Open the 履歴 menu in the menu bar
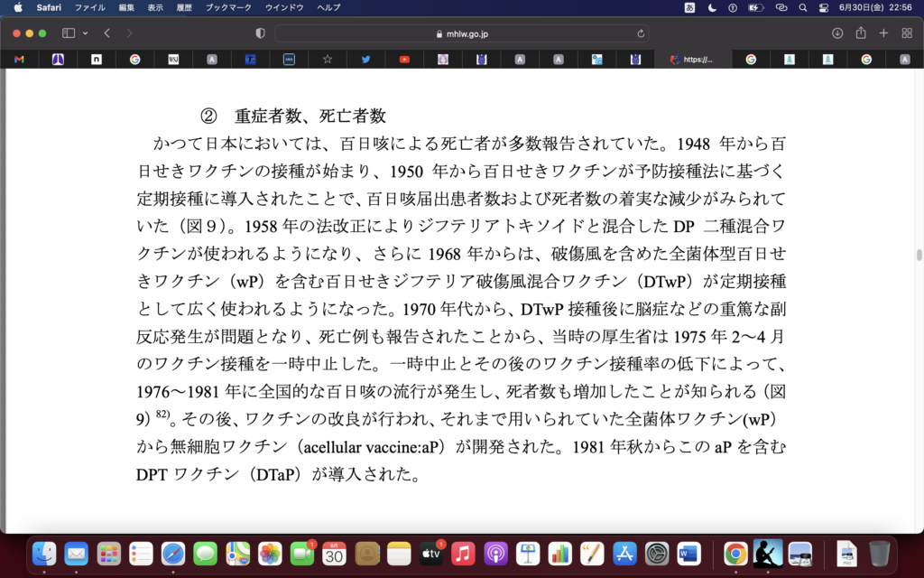The height and width of the screenshot is (578, 924). tap(183, 8)
